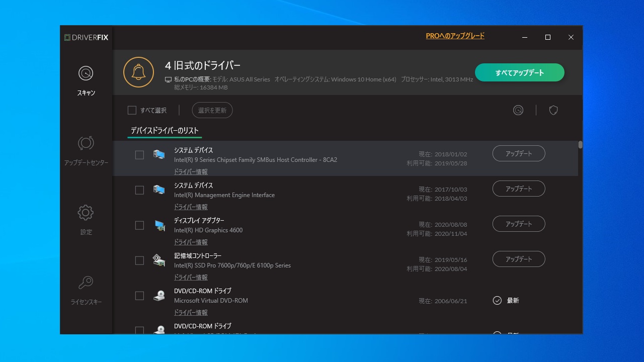644x362 pixels.
Task: Check the Microsoft Virtual DVD-ROM checkbox
Action: point(139,296)
